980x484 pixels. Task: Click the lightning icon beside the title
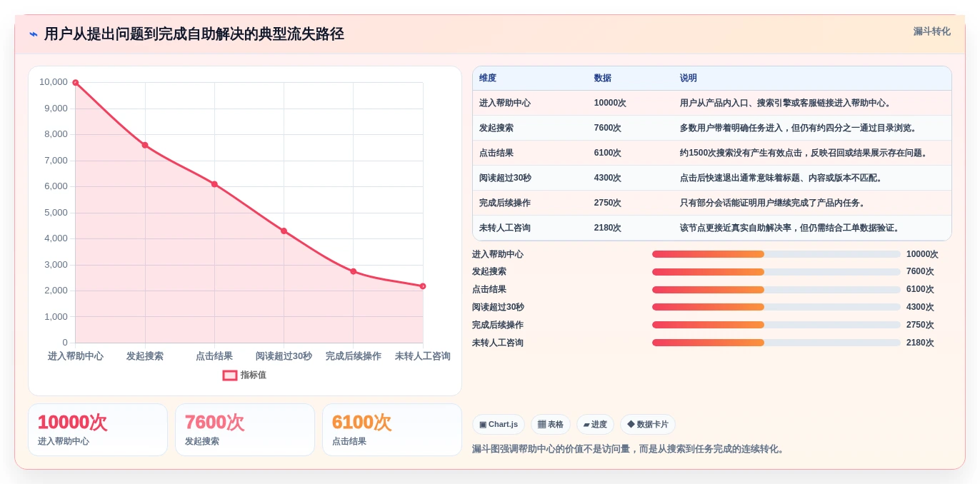tap(34, 34)
